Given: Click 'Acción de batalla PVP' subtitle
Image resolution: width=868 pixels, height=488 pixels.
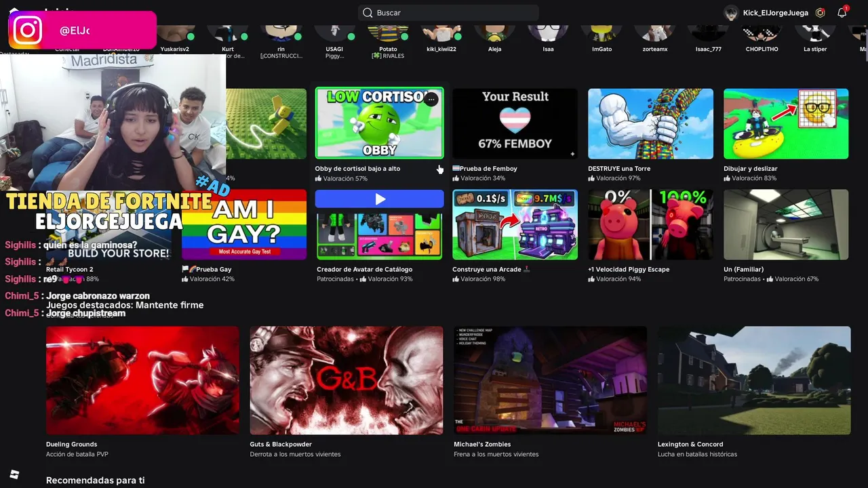Looking at the screenshot, I should 77,455.
